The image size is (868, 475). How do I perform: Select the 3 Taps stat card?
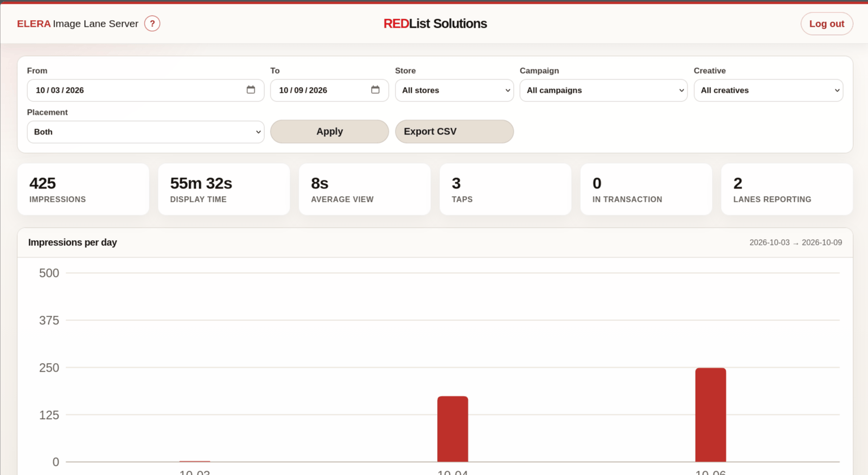click(506, 189)
